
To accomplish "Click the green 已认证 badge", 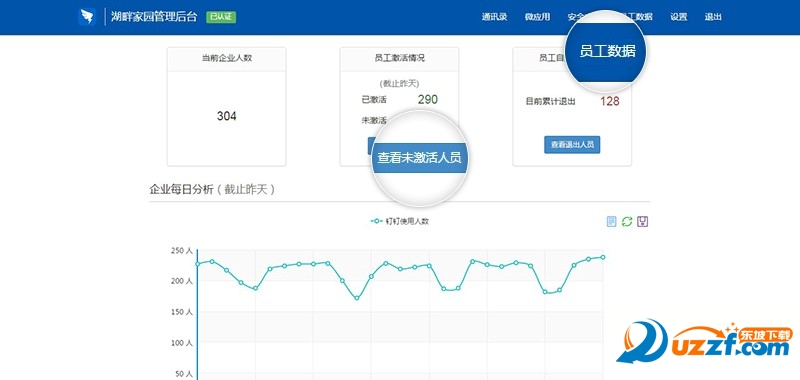I will click(x=221, y=17).
